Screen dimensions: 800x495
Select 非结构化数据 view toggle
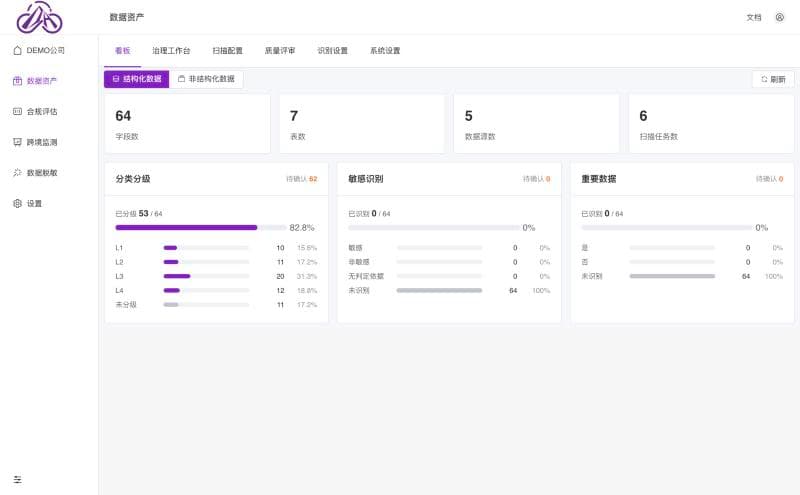[206, 79]
